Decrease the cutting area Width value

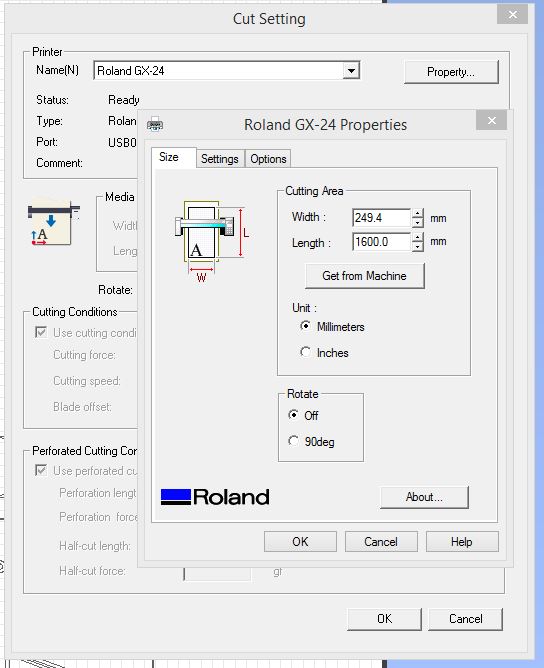(x=418, y=223)
